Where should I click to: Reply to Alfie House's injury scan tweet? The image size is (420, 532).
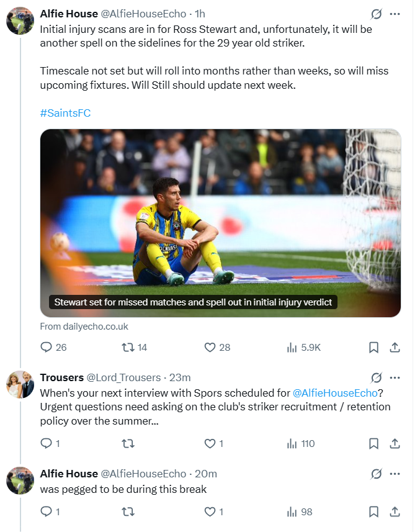pos(46,348)
